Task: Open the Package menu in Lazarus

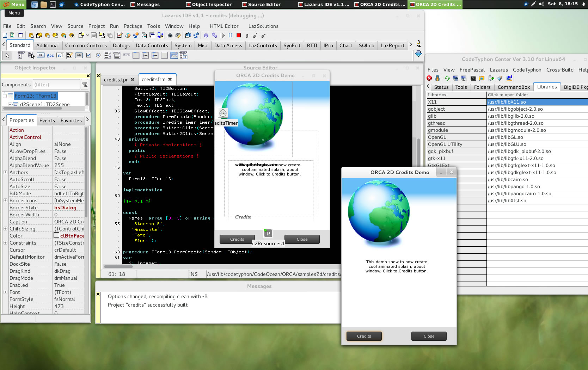Action: [x=133, y=26]
